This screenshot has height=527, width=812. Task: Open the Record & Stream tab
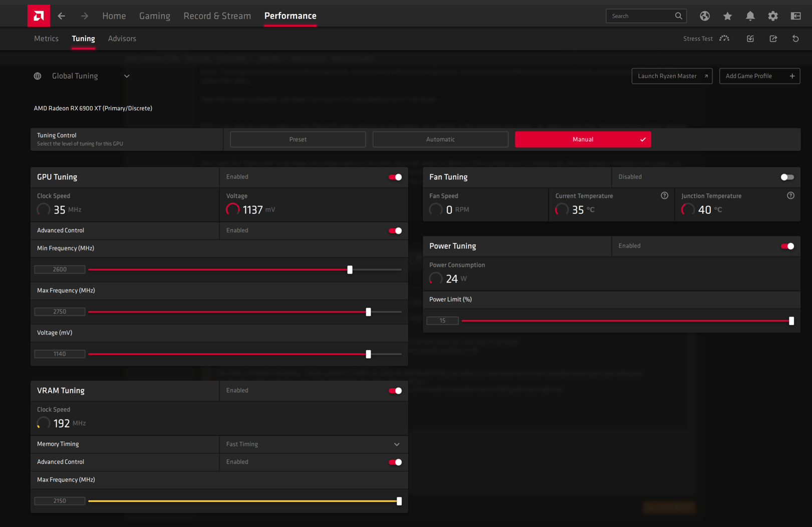(x=217, y=16)
